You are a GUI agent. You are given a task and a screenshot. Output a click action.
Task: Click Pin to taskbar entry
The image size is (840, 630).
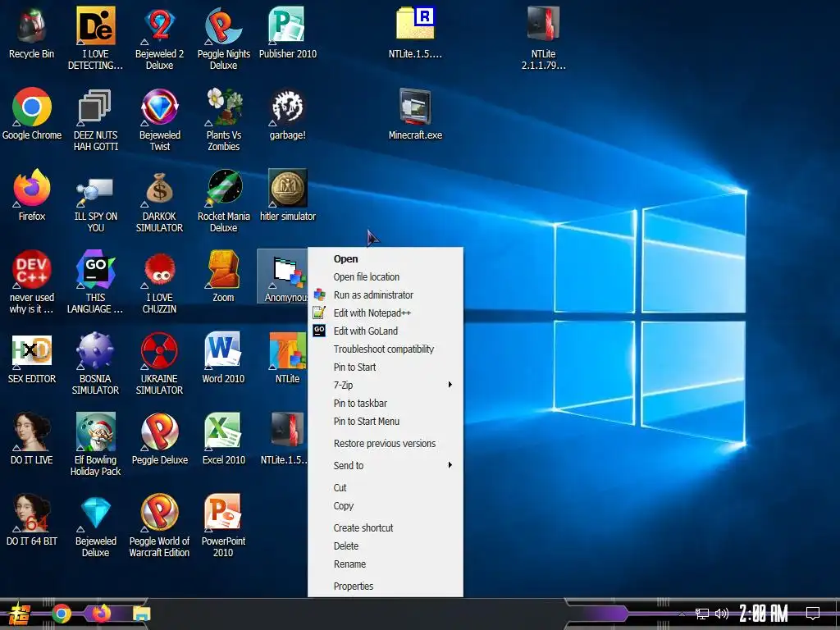386,404
